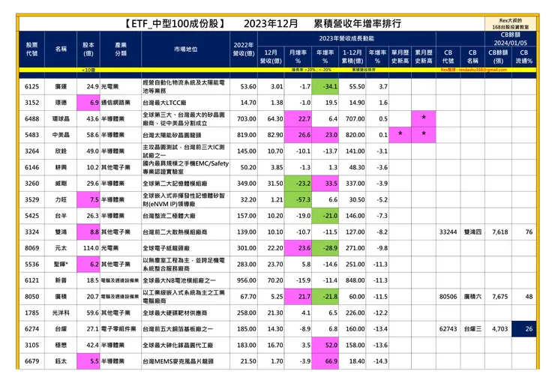Click the pink 23.6 monthly growth cell
The width and height of the screenshot is (555, 392).
point(298,248)
